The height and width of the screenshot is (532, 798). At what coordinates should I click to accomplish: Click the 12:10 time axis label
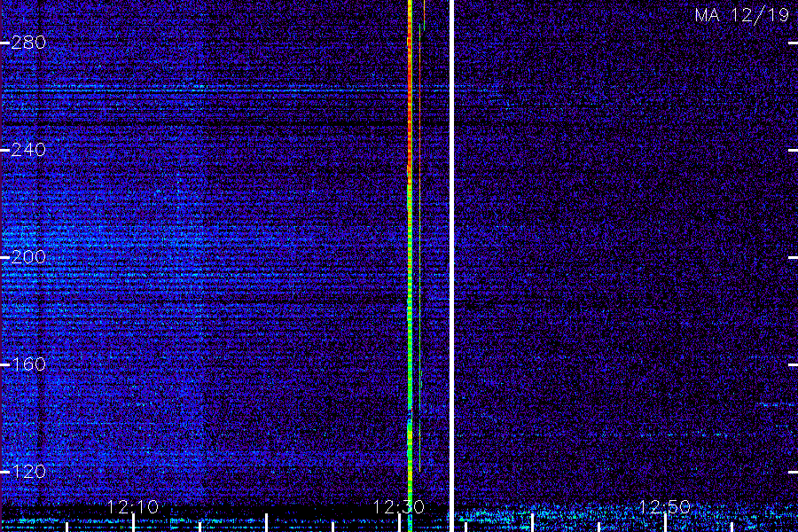coord(133,507)
